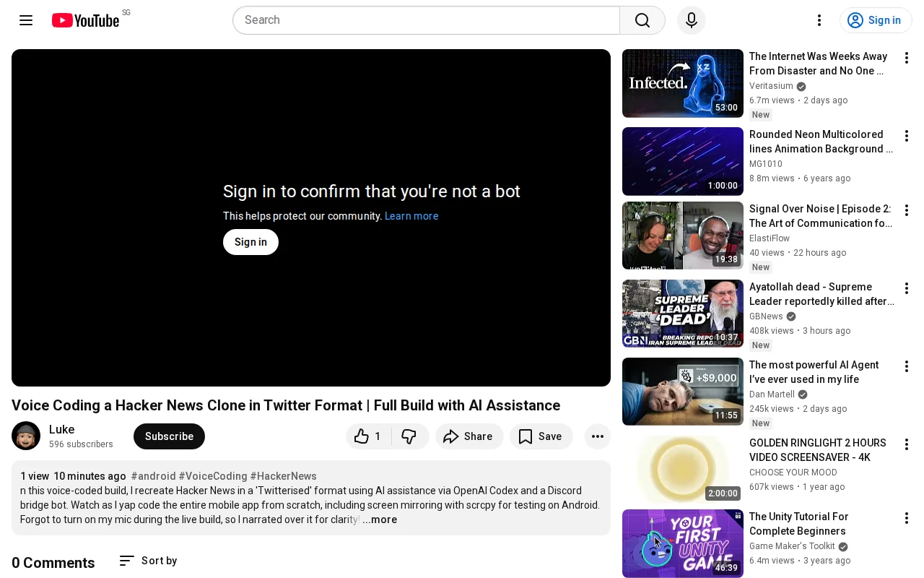924x578 pixels.
Task: Open the $9,000 AI Agent thumbnail
Action: (x=683, y=392)
